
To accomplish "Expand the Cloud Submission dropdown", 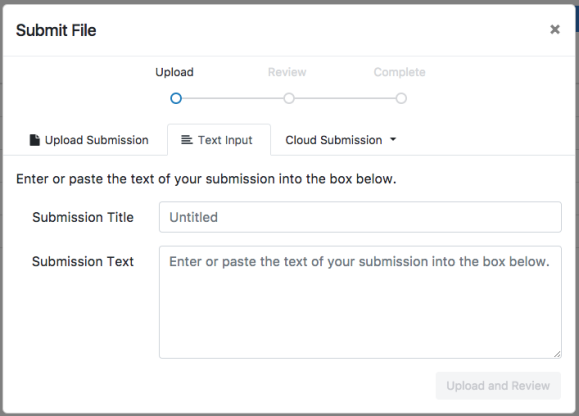I will click(340, 140).
